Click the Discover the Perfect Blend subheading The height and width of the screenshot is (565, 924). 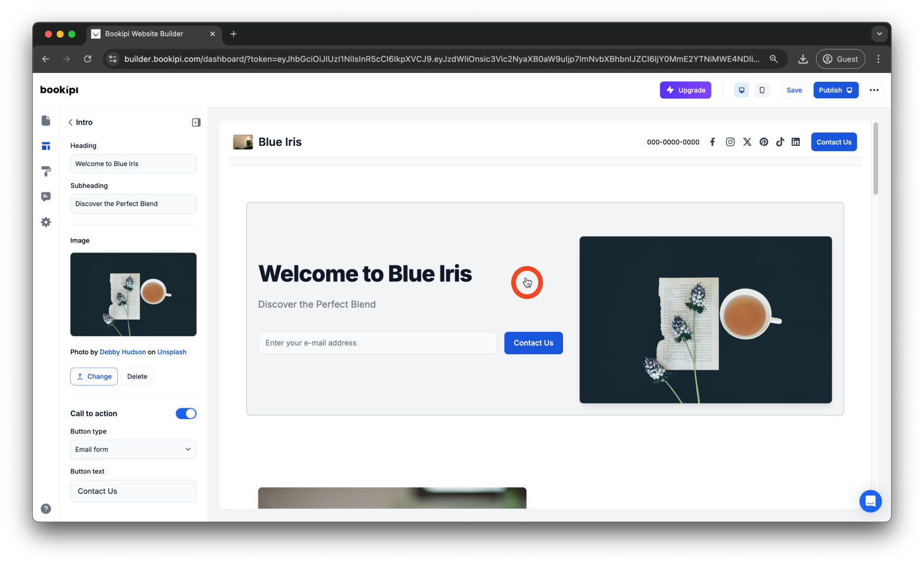click(317, 304)
